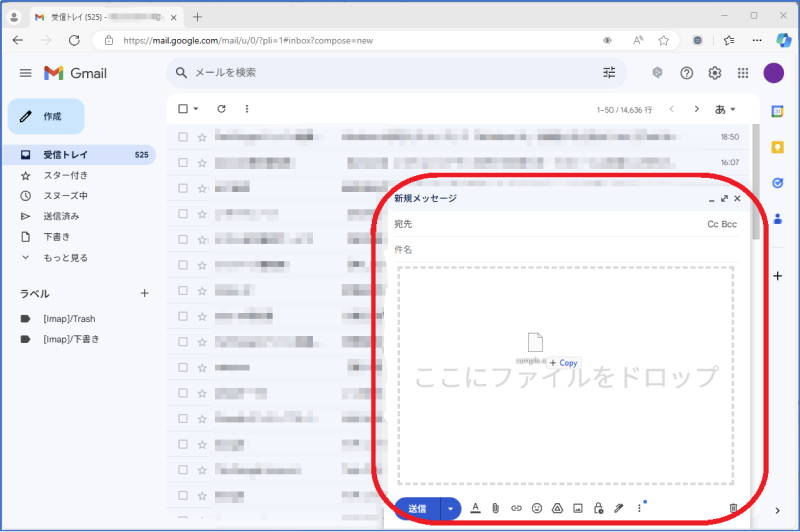Star the 16:07 email
The image size is (800, 532).
(202, 162)
